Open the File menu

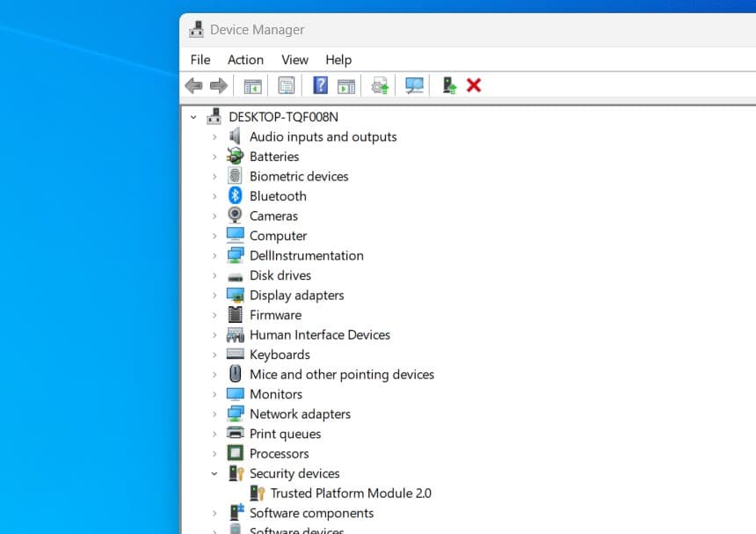click(x=200, y=60)
